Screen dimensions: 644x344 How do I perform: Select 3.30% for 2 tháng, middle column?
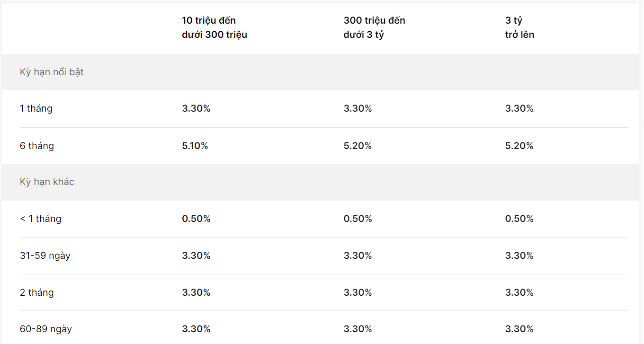[x=358, y=292]
